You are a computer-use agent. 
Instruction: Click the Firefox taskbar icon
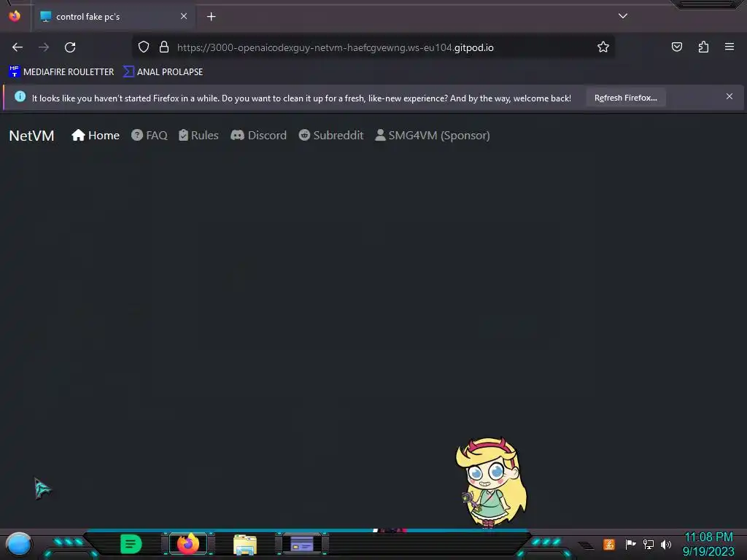[187, 544]
